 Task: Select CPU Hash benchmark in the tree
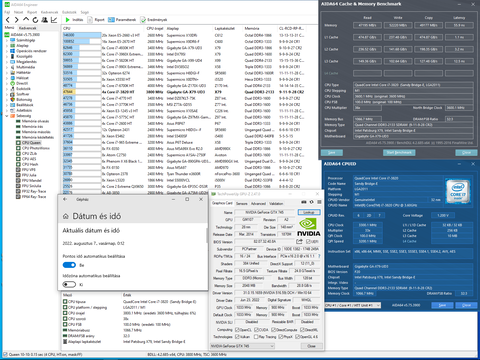(27, 164)
